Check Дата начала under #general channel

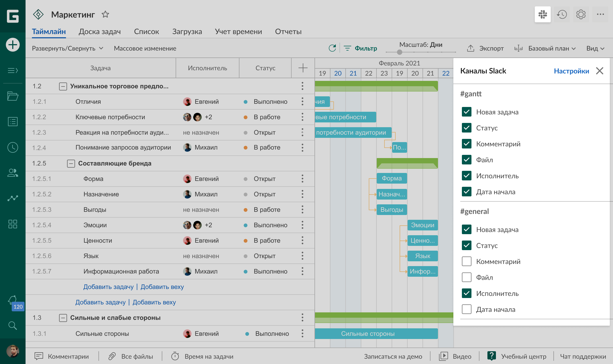point(467,309)
